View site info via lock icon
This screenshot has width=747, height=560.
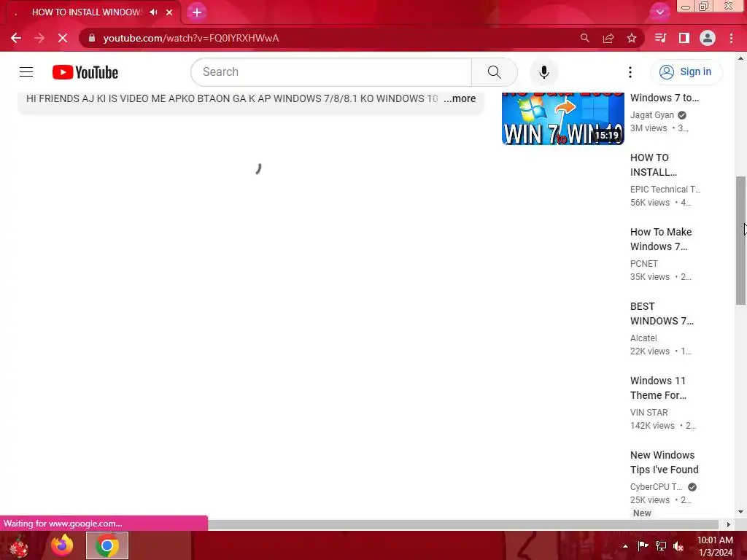point(92,38)
